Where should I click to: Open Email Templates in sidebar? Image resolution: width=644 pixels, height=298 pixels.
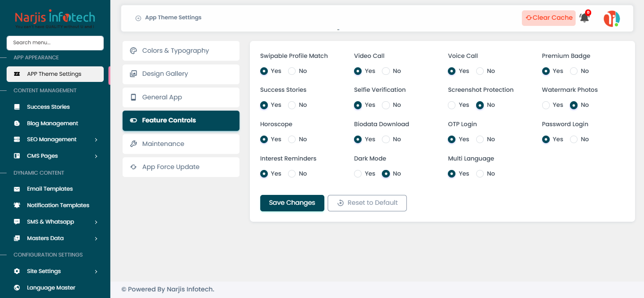pyautogui.click(x=55, y=189)
